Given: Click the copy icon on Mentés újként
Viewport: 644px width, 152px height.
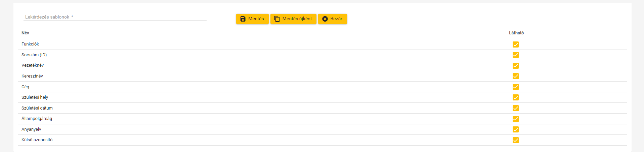Looking at the screenshot, I should click(x=277, y=19).
